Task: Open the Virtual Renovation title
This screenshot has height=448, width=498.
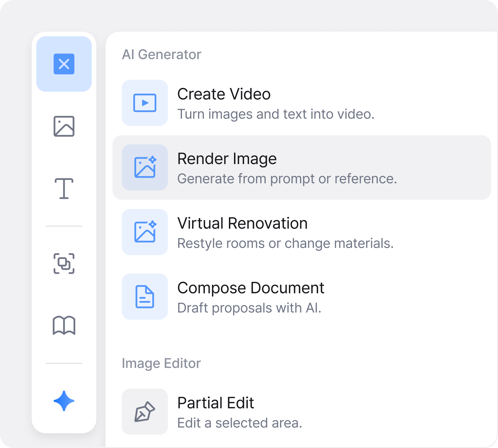Action: [242, 223]
